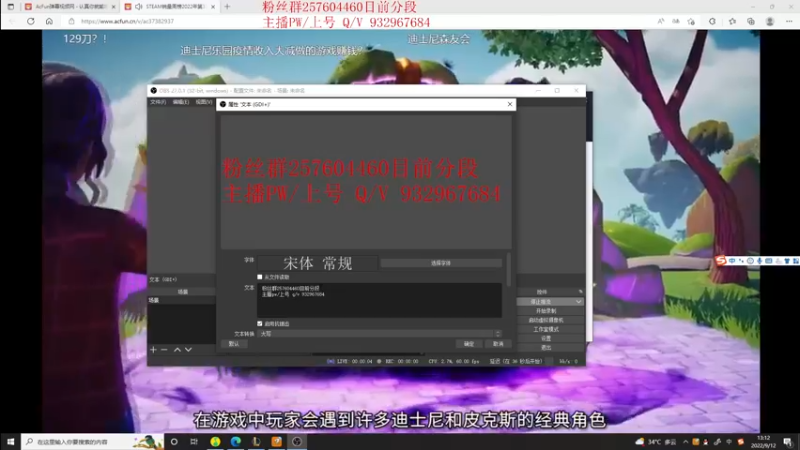Click the start virtual camera button

549,320
